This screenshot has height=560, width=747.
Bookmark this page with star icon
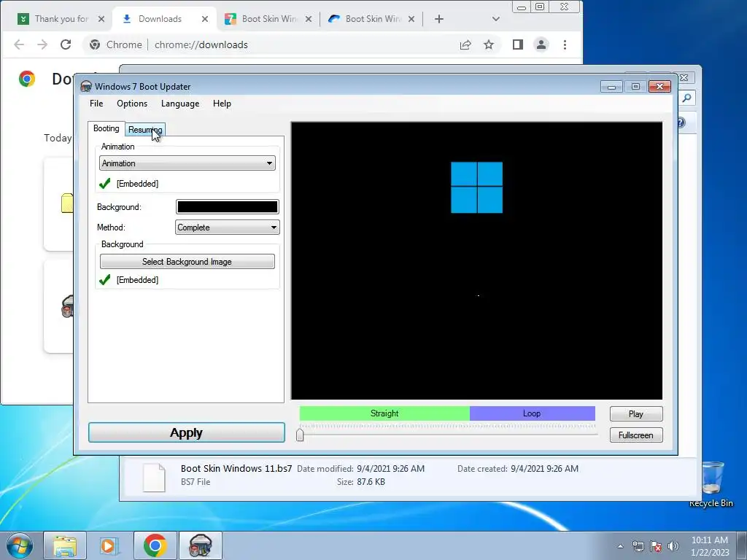489,44
